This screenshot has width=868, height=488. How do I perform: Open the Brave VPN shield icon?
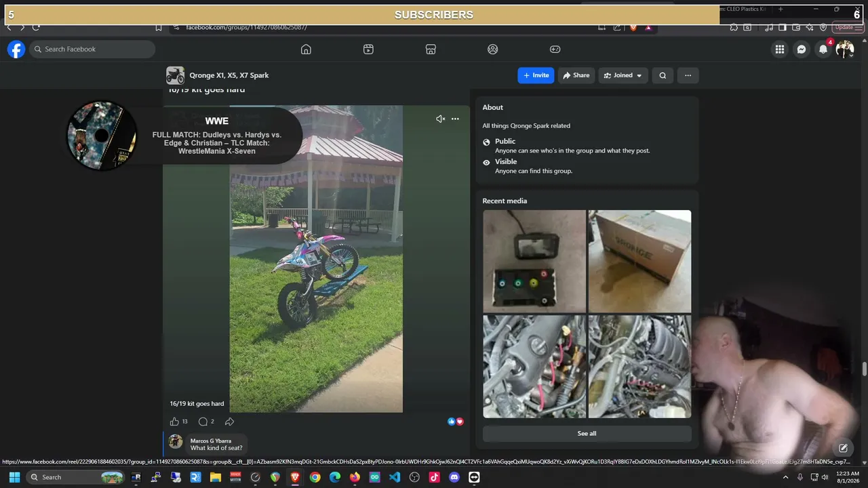[x=823, y=27]
